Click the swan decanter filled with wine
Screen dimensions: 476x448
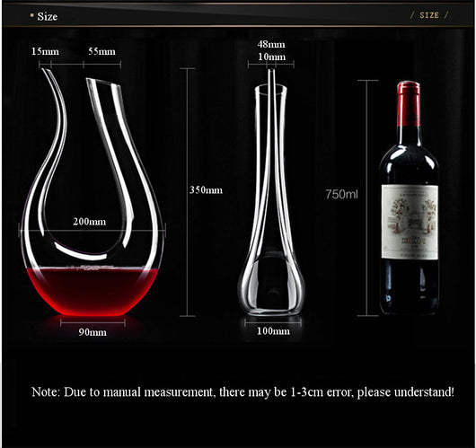[93, 192]
